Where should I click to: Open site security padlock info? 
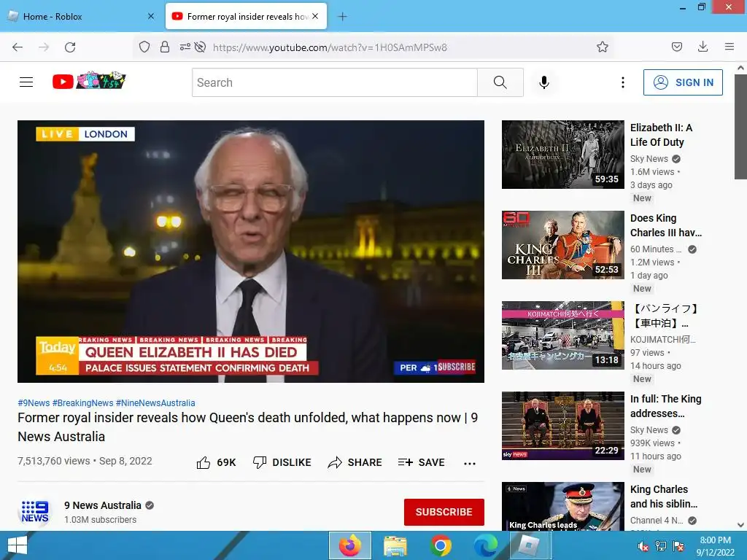[164, 47]
